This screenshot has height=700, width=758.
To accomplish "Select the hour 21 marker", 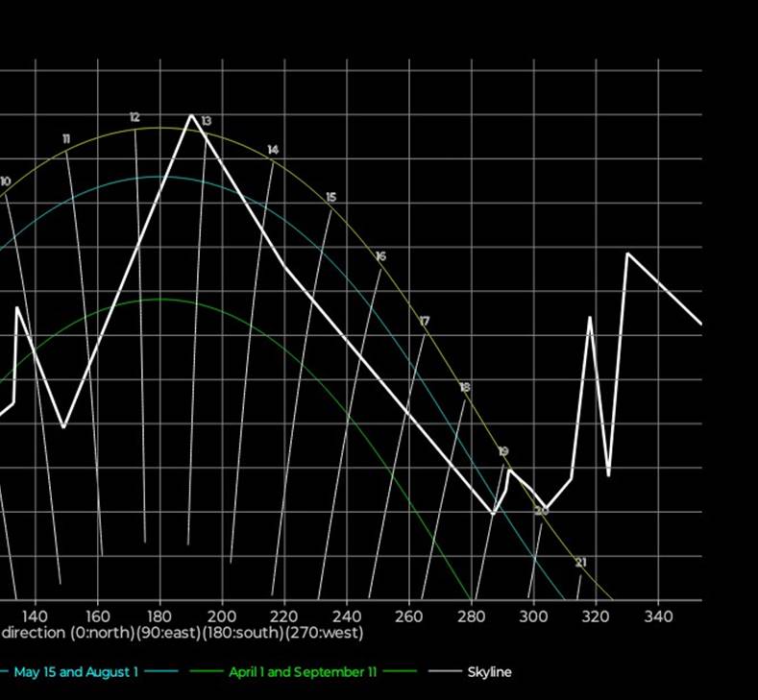I will pyautogui.click(x=581, y=562).
